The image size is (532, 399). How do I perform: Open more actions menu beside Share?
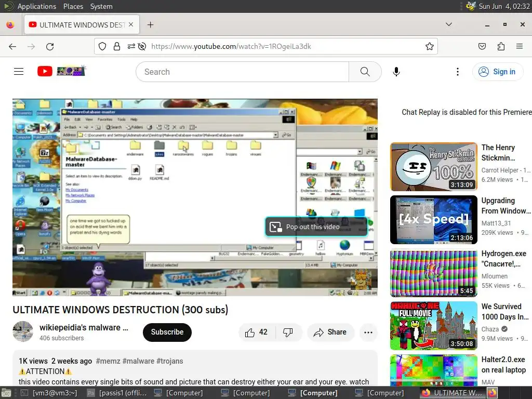pyautogui.click(x=368, y=332)
